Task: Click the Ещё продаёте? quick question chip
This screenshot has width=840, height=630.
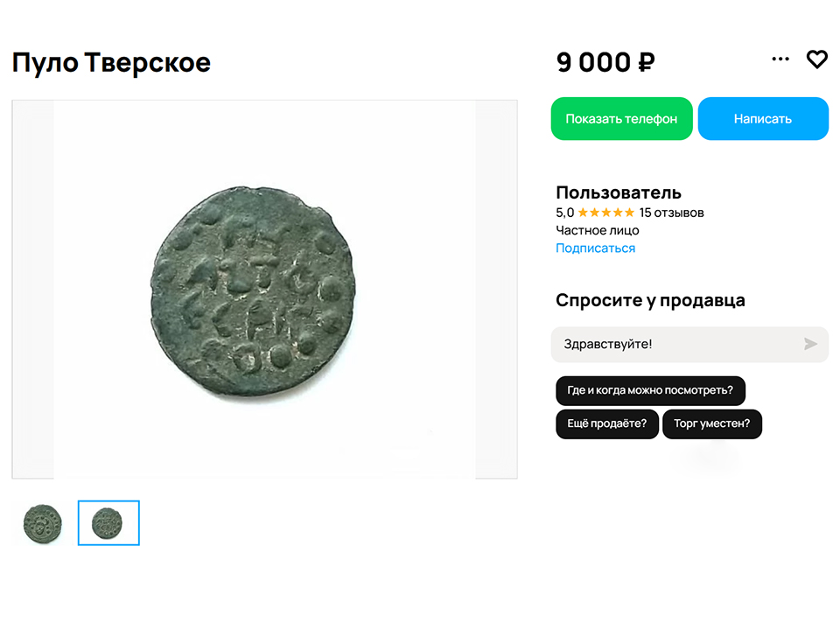Action: point(607,423)
